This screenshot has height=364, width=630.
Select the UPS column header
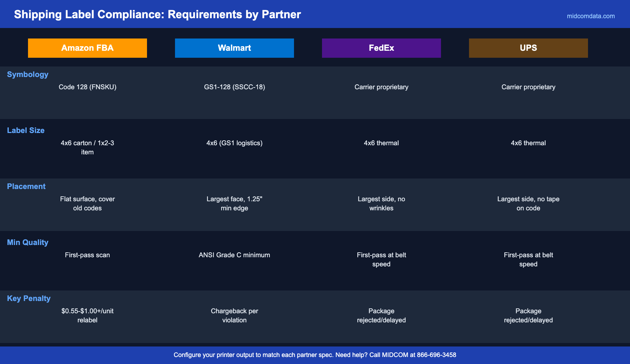tap(528, 48)
